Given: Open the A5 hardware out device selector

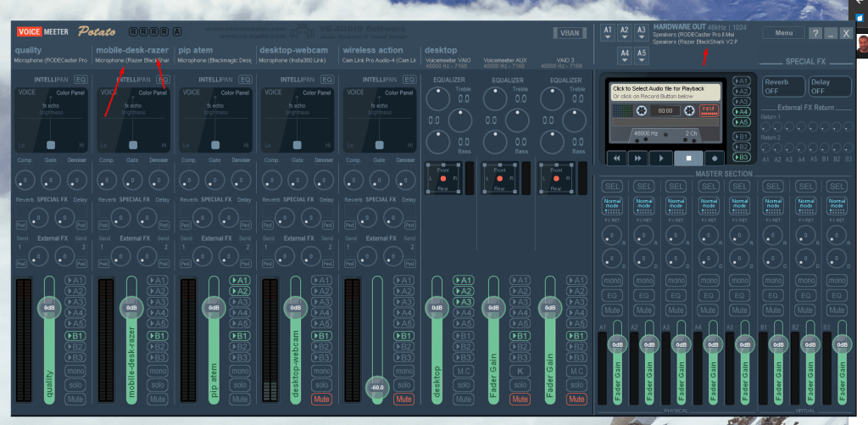Looking at the screenshot, I should click(x=641, y=55).
